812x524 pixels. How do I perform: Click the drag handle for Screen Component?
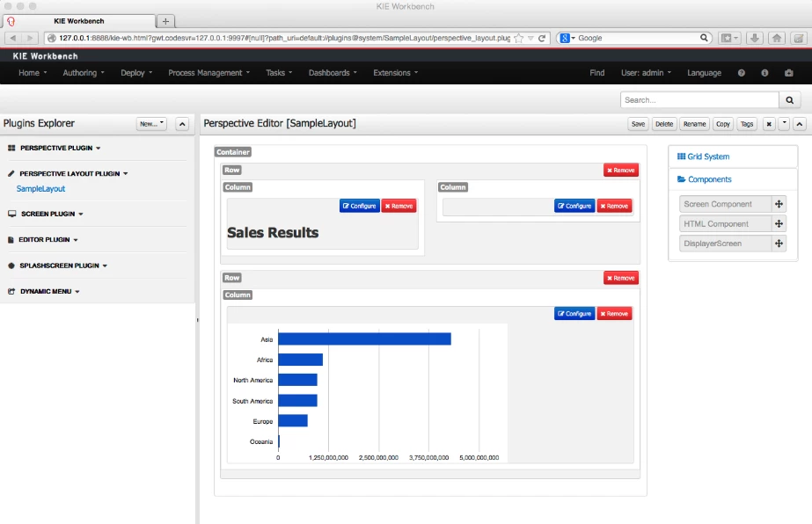click(x=779, y=204)
